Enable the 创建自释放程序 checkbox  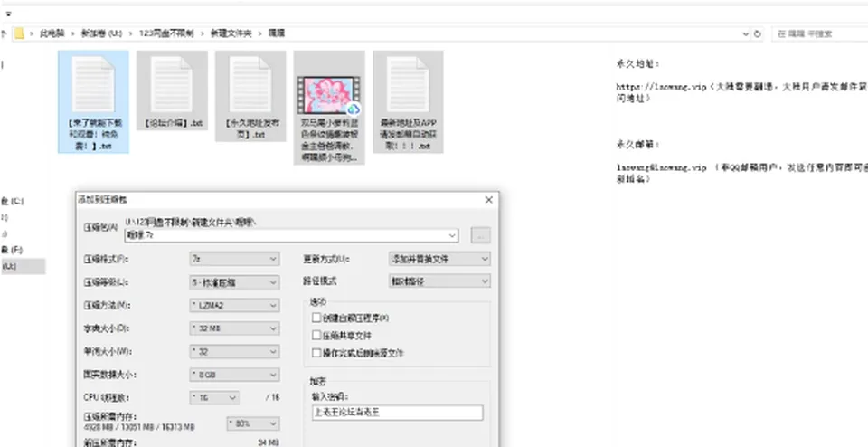pyautogui.click(x=316, y=318)
